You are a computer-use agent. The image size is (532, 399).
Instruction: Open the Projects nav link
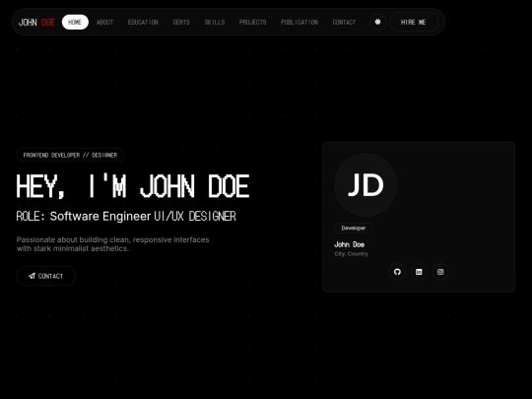(252, 22)
